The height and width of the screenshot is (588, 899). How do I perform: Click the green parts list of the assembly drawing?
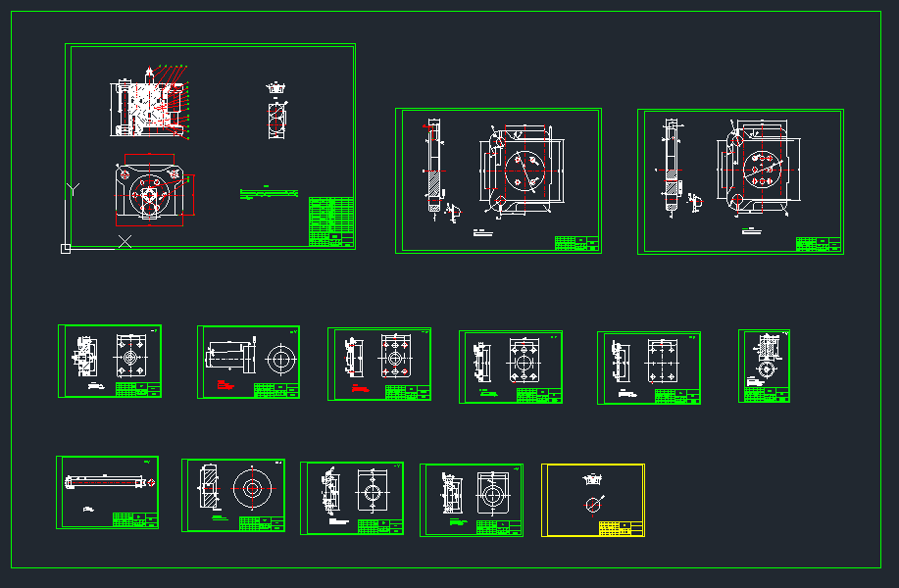(330, 221)
